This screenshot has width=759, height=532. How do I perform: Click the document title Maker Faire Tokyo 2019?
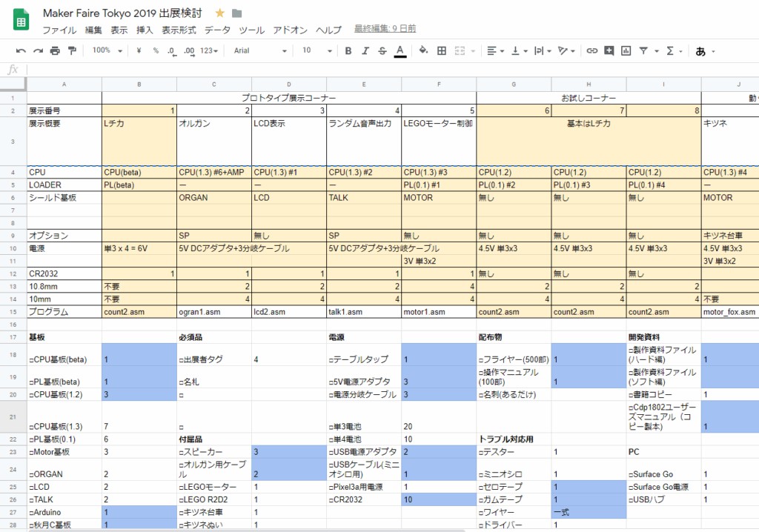(123, 13)
